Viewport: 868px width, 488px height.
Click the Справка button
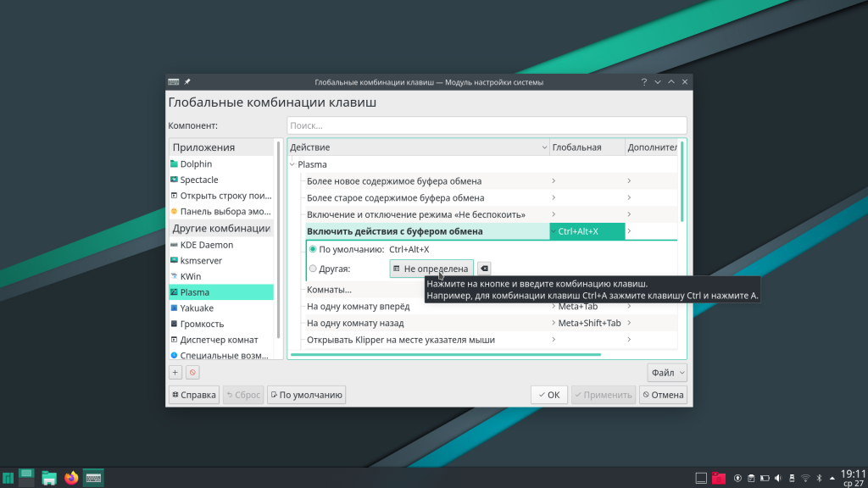(193, 394)
